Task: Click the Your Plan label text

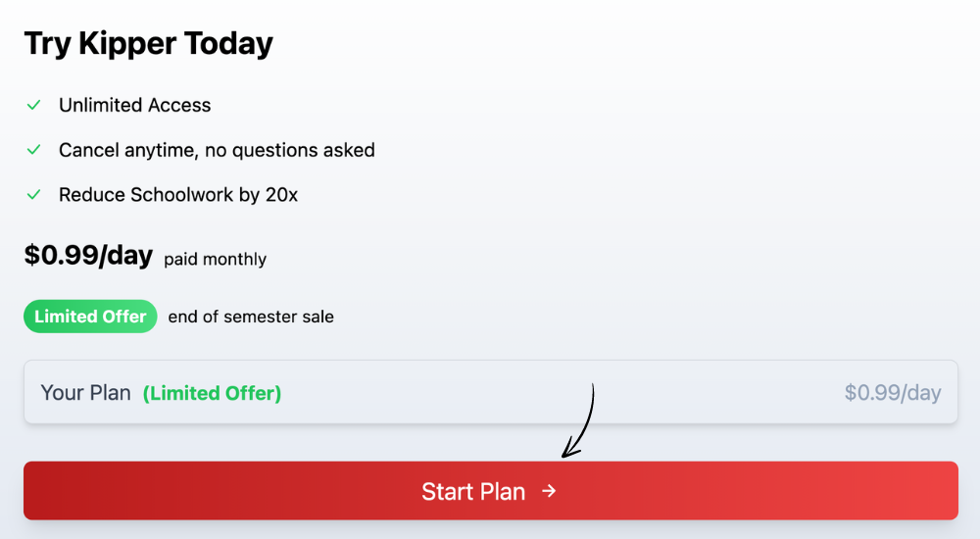Action: coord(85,393)
